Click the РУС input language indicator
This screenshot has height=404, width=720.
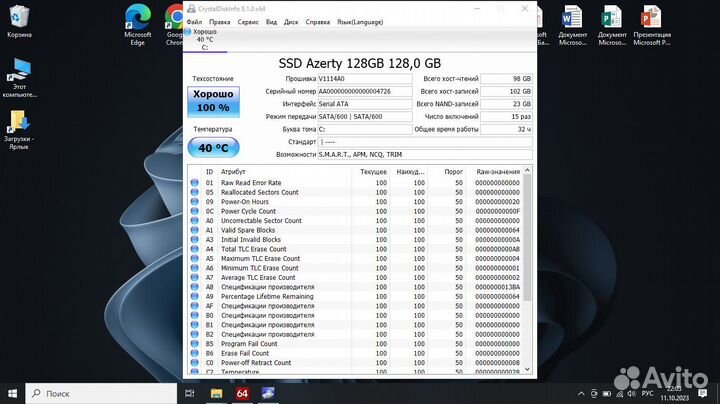[x=647, y=394]
